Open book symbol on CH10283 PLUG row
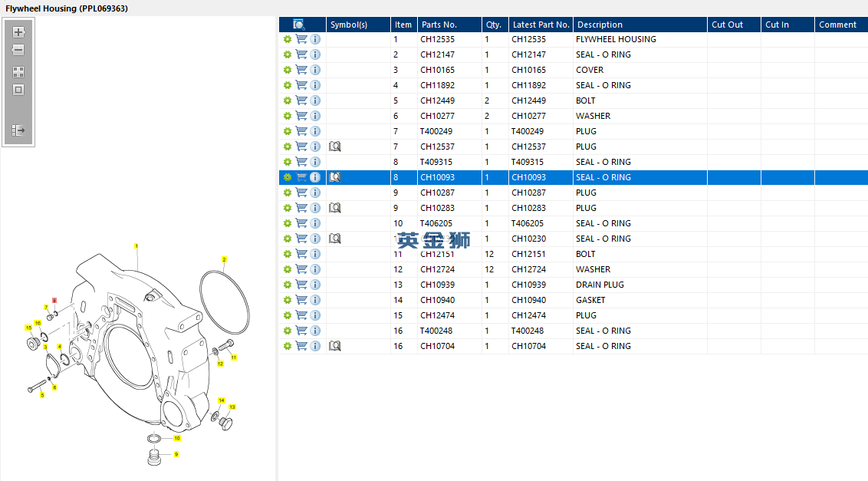This screenshot has height=481, width=868. pyautogui.click(x=335, y=208)
